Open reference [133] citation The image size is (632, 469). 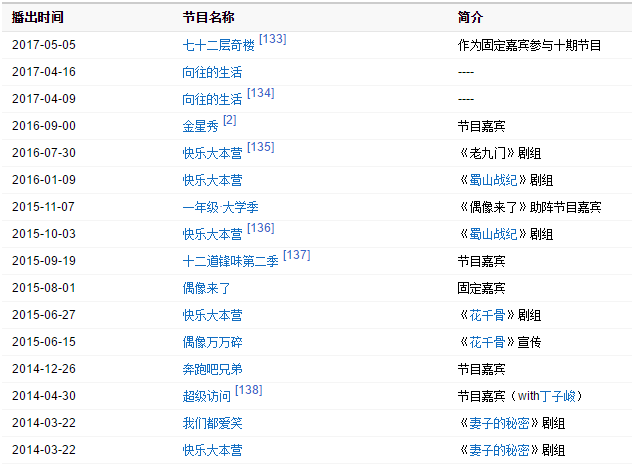point(272,39)
